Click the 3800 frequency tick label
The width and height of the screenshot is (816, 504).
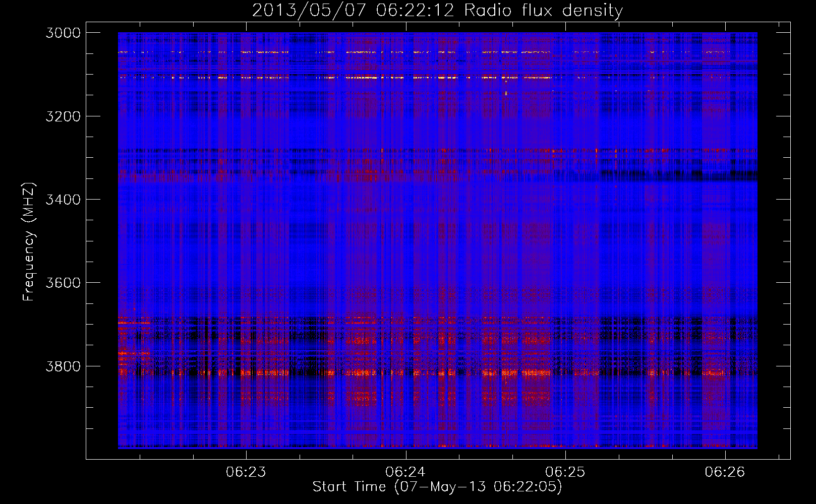click(63, 366)
